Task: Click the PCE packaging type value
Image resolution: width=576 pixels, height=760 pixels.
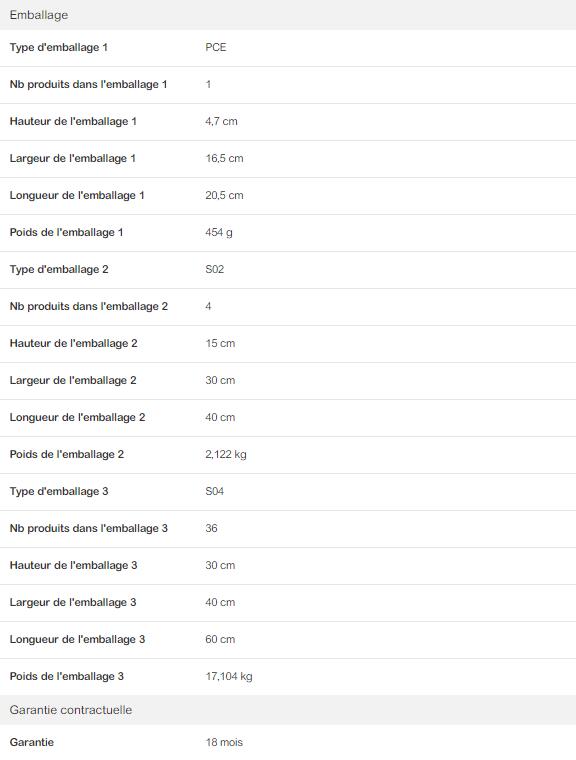Action: click(216, 48)
